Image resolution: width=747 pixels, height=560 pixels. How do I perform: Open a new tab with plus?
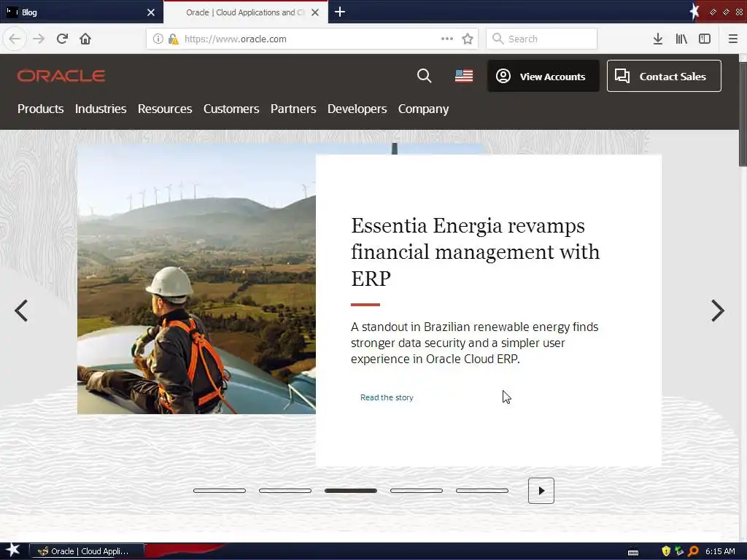[x=340, y=12]
